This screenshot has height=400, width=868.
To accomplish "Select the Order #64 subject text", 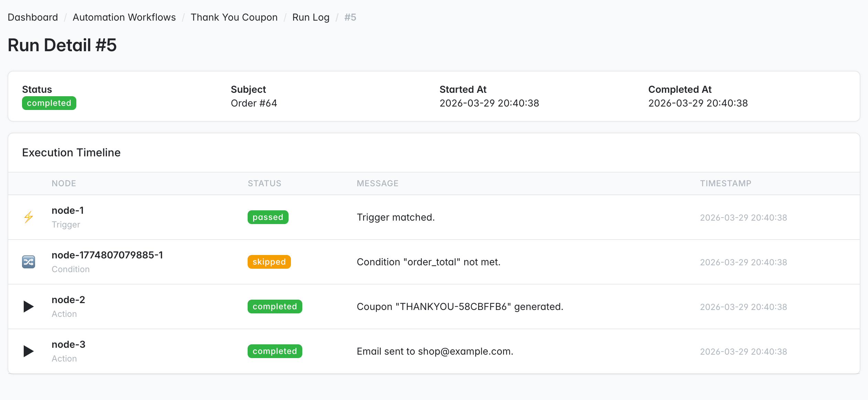I will (254, 103).
